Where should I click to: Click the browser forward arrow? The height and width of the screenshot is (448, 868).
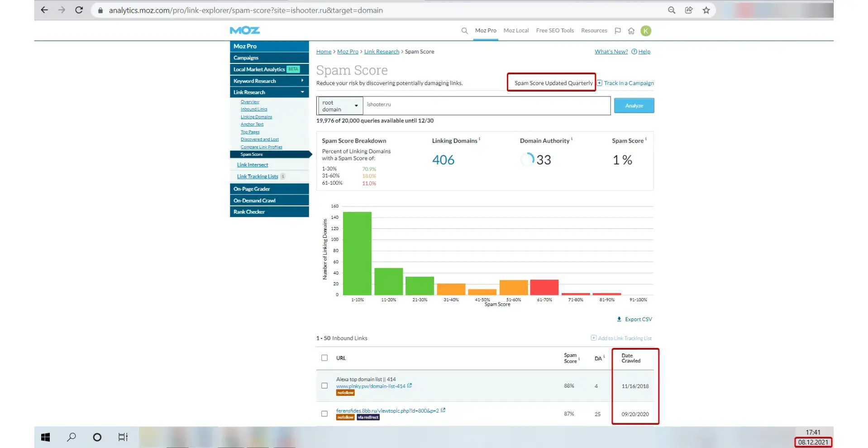tap(62, 10)
